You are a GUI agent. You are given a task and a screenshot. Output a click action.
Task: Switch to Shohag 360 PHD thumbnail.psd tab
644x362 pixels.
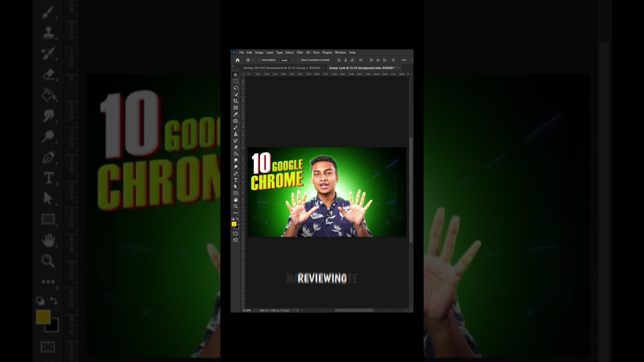click(x=282, y=68)
